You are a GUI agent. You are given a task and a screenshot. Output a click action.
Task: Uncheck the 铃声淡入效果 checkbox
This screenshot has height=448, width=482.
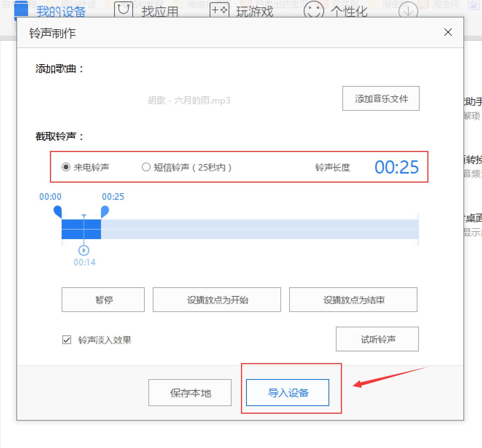66,340
